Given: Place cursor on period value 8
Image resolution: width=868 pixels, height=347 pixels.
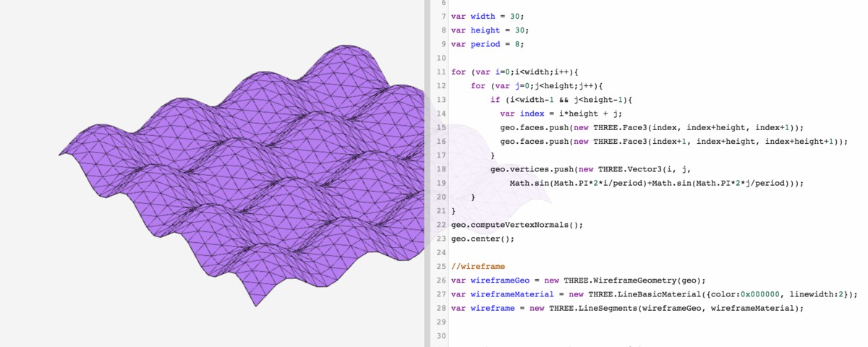Looking at the screenshot, I should (x=523, y=44).
